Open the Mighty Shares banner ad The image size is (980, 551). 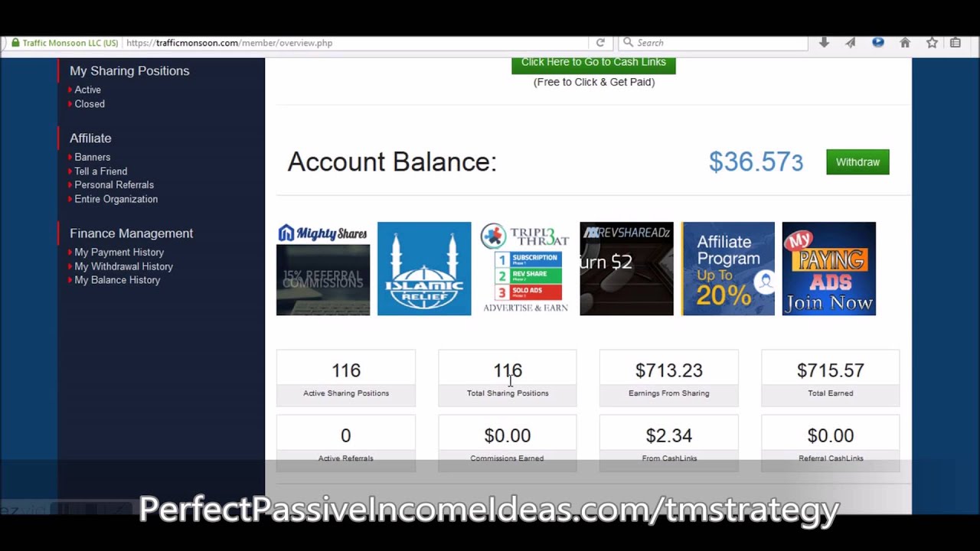click(323, 269)
